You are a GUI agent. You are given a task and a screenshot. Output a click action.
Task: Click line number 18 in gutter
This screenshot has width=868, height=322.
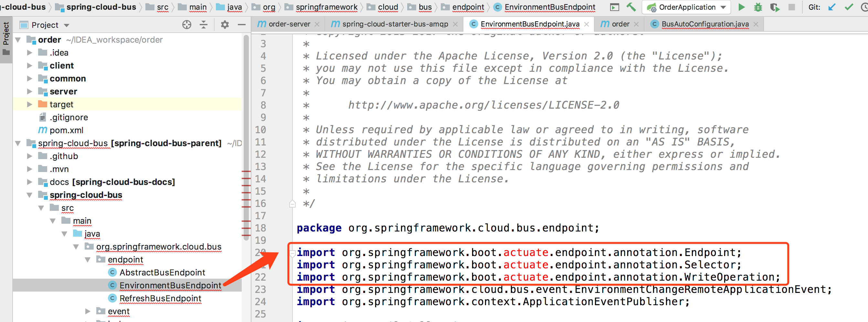[260, 228]
